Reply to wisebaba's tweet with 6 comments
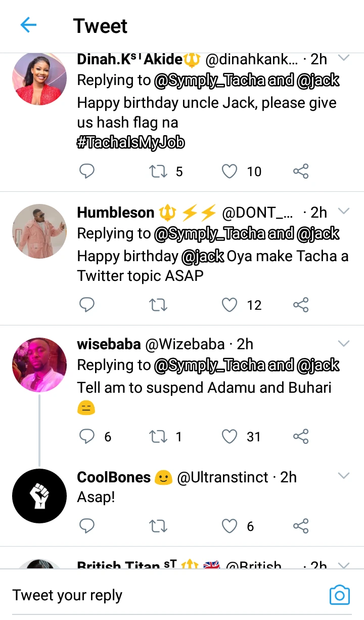The height and width of the screenshot is (620, 364). (x=87, y=436)
